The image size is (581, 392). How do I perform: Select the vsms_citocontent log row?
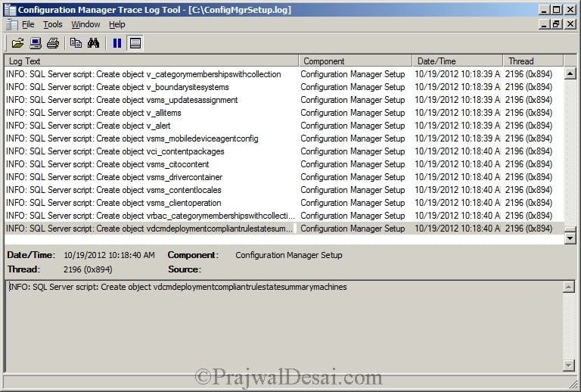pos(284,164)
